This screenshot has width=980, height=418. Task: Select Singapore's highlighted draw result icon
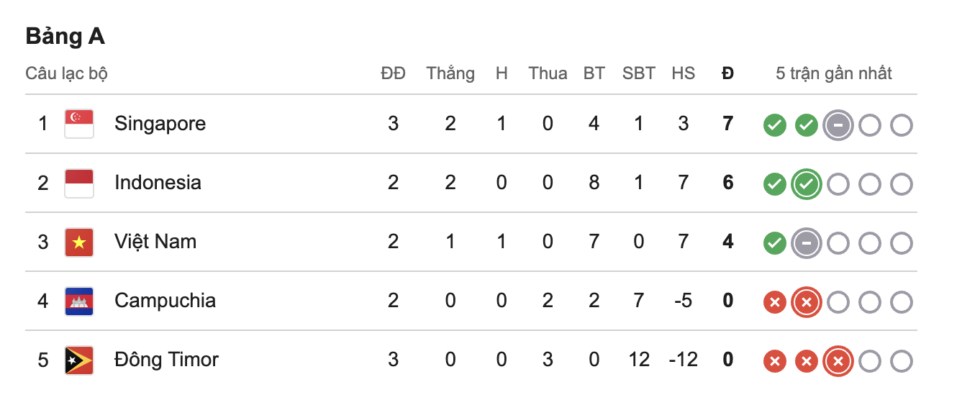point(838,126)
